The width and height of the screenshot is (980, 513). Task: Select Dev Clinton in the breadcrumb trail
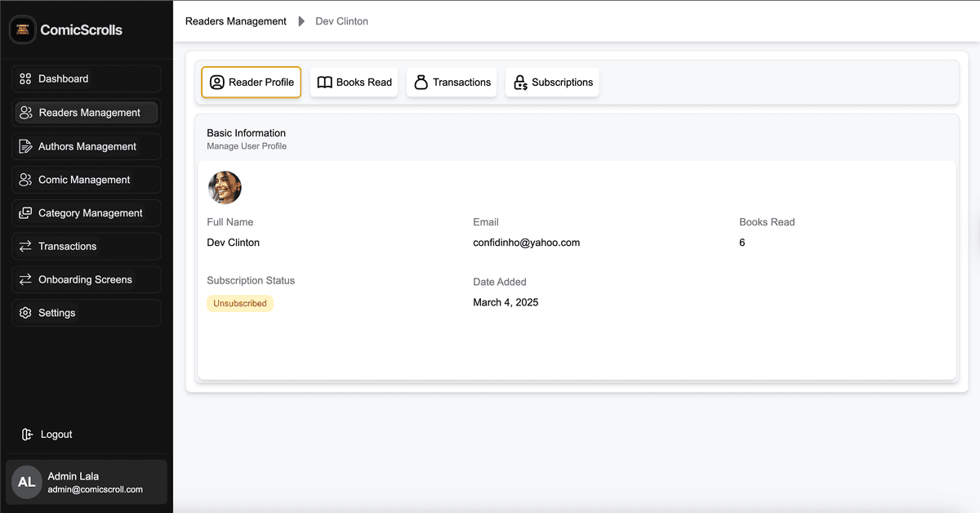coord(341,21)
